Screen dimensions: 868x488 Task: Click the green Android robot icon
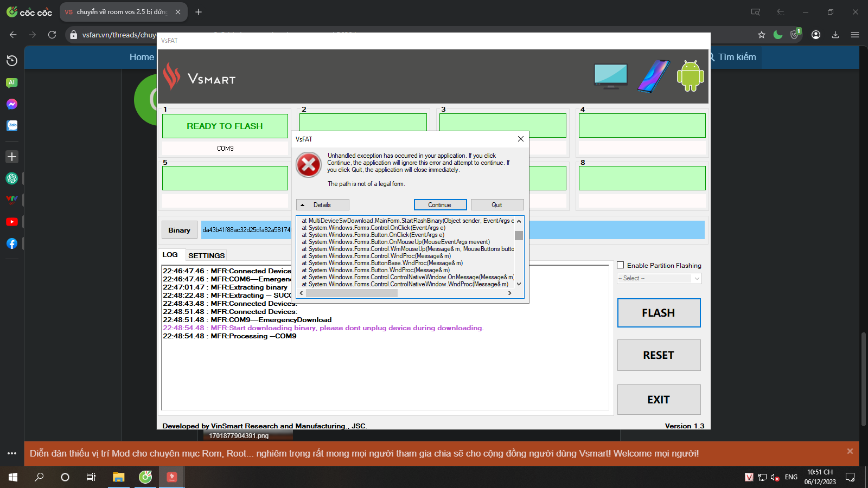690,76
